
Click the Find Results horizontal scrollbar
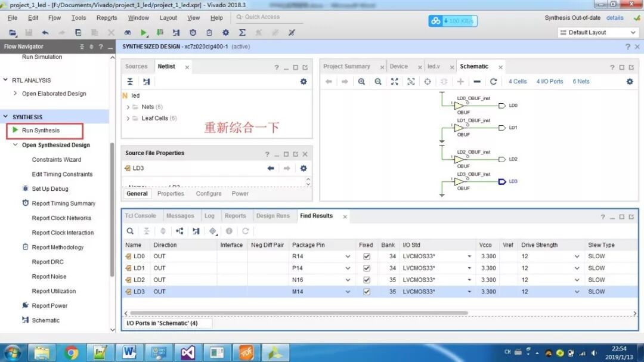(299, 313)
